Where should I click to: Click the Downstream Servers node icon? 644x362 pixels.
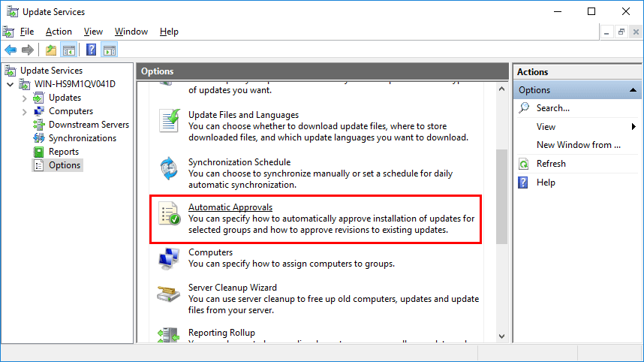(x=38, y=125)
